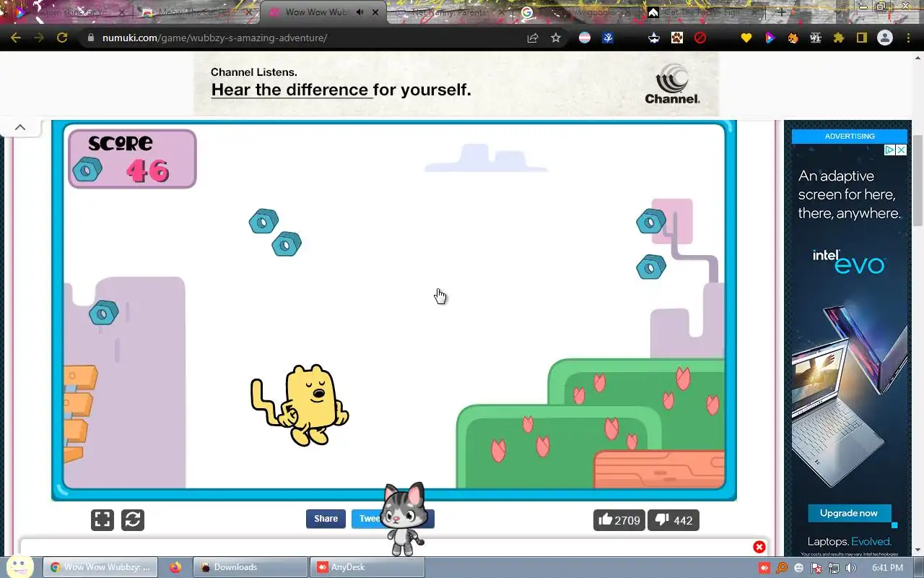Click the blue Tweet button
Screen dimensions: 924x578
click(x=368, y=519)
